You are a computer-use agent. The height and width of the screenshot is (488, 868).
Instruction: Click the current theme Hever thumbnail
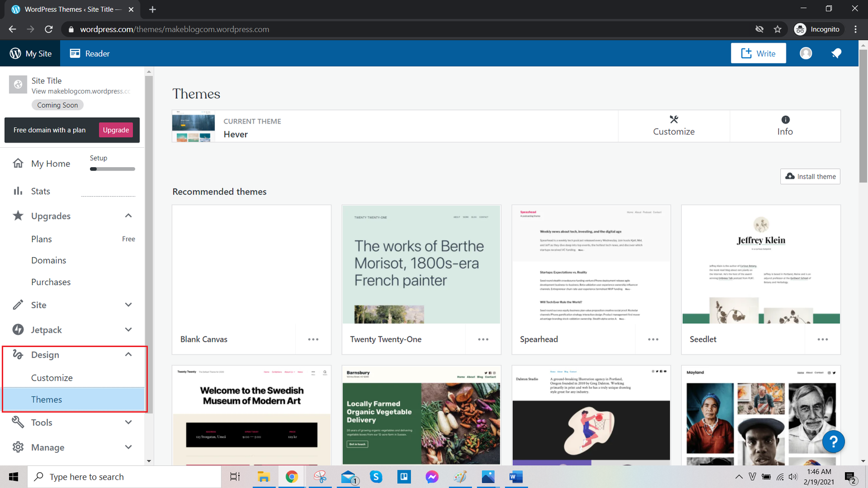click(x=194, y=126)
